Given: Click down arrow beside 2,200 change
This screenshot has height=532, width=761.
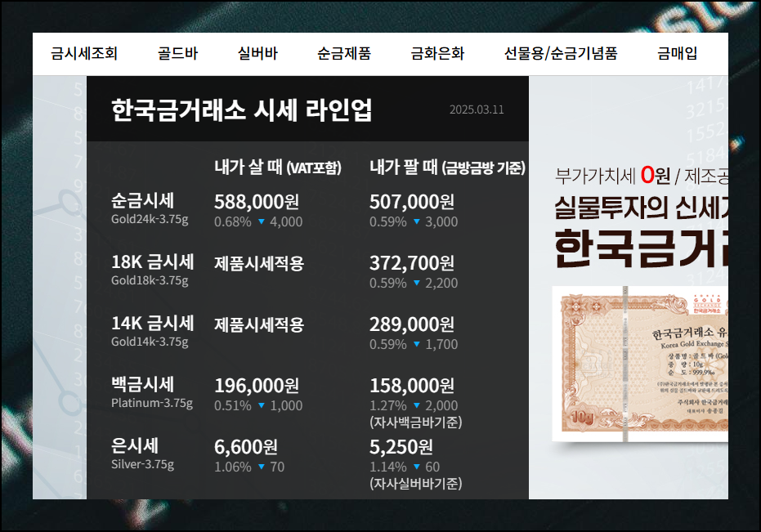Looking at the screenshot, I should pyautogui.click(x=416, y=283).
